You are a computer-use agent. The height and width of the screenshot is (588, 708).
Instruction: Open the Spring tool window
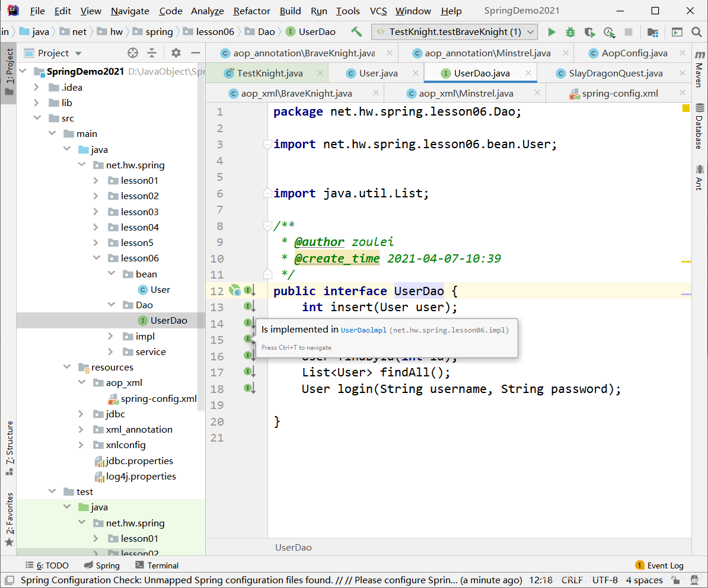(102, 565)
